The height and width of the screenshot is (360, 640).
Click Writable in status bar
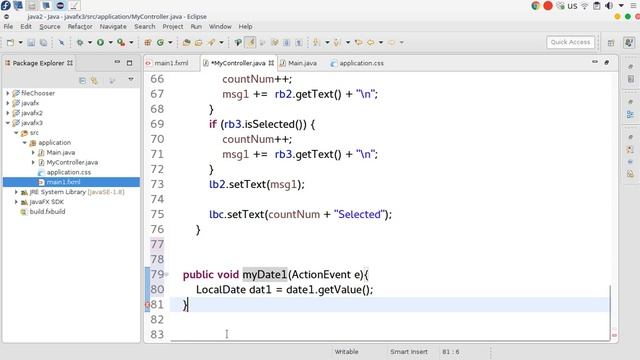347,352
